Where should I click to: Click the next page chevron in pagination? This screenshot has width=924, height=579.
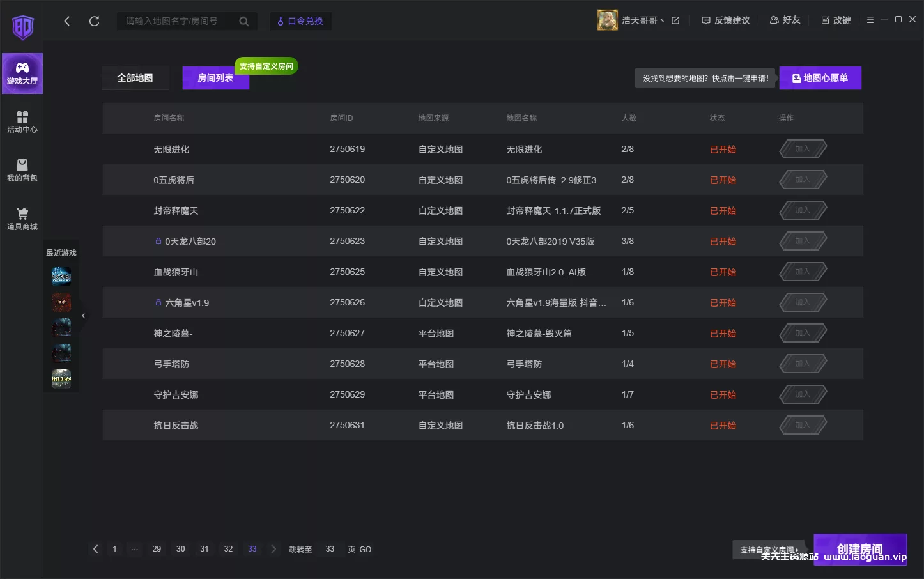point(273,548)
